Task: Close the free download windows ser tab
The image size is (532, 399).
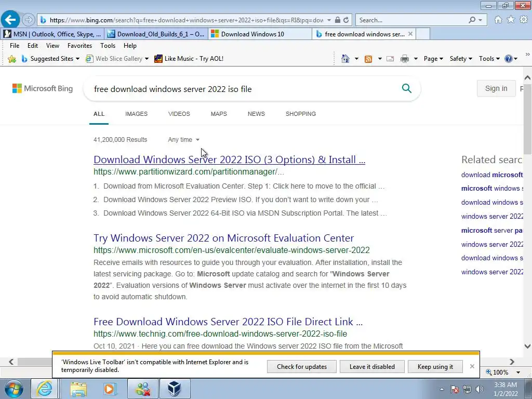Action: pyautogui.click(x=410, y=34)
